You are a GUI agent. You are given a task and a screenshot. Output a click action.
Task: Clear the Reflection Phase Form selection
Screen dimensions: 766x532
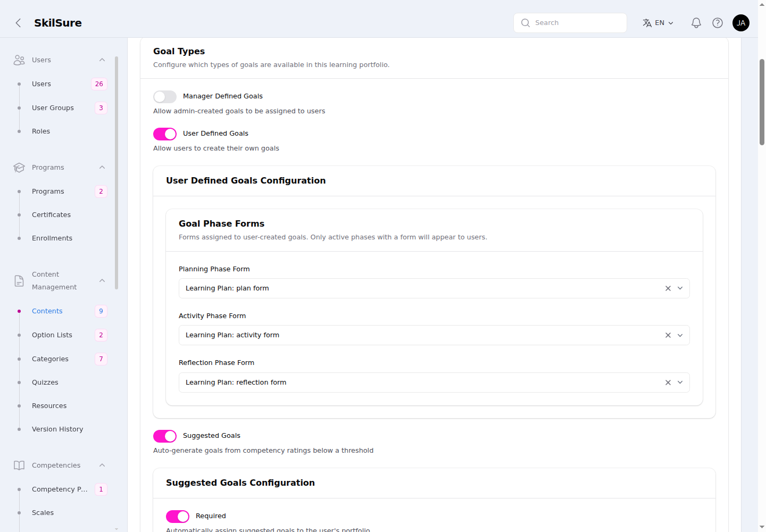(668, 383)
